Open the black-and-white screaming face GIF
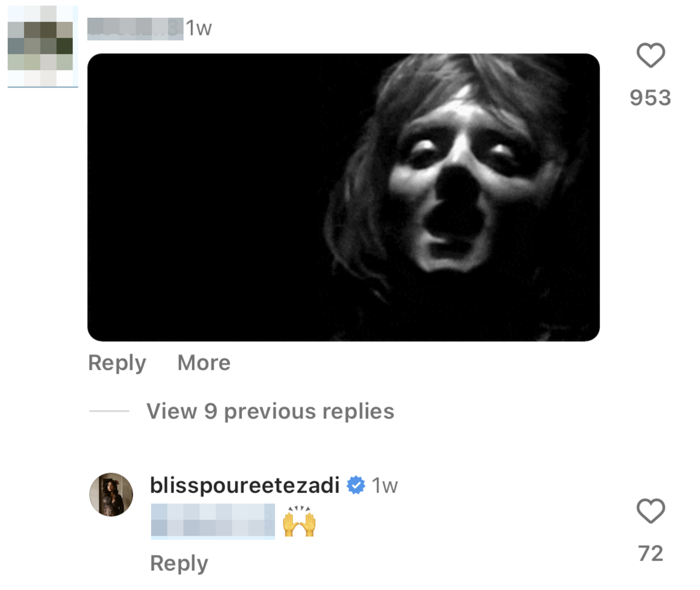This screenshot has height=590, width=700. [343, 197]
